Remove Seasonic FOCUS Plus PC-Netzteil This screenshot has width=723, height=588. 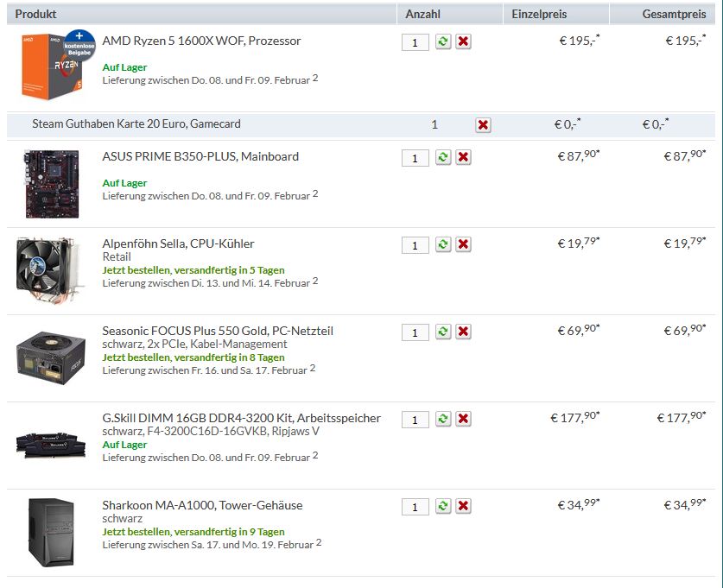[x=463, y=332]
